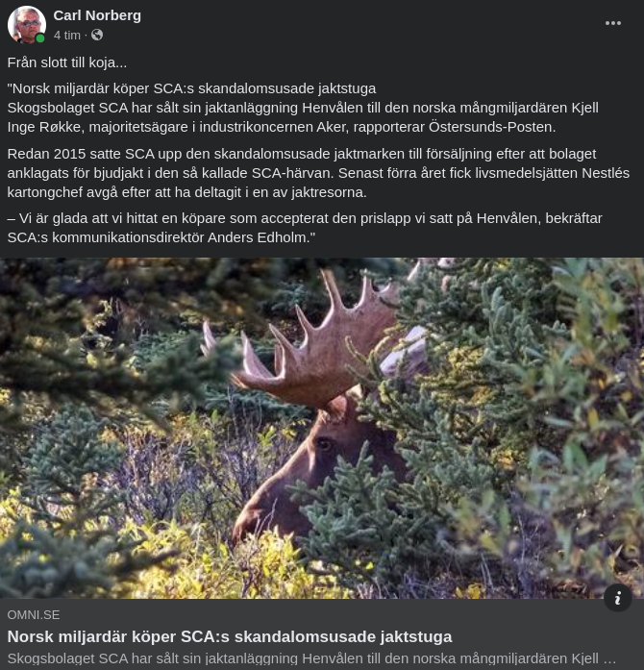Open the bold headline 'Norsk miljardär köper SCA:s skandalomsusade jaktstuga'
Image resolution: width=644 pixels, height=670 pixels.
click(x=229, y=636)
